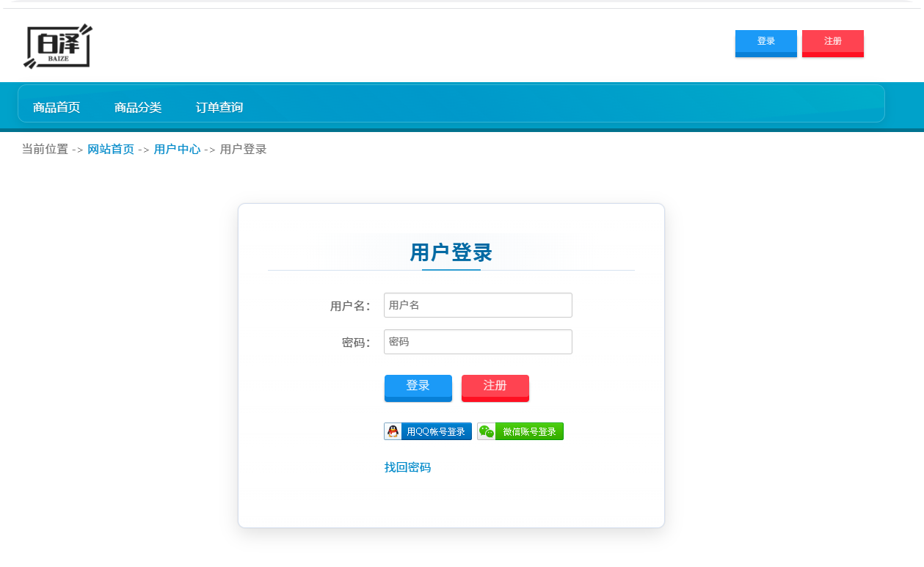This screenshot has height=567, width=924.
Task: Click the Baize logo in the header
Action: point(57,46)
